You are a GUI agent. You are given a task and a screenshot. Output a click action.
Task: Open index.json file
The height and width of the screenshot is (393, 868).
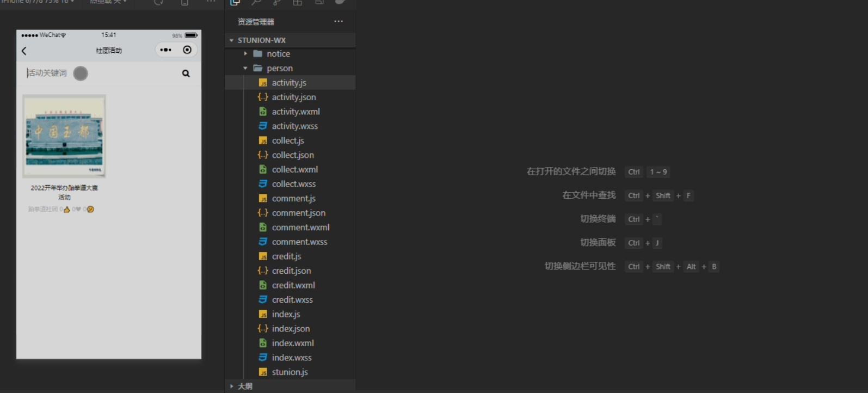point(291,328)
